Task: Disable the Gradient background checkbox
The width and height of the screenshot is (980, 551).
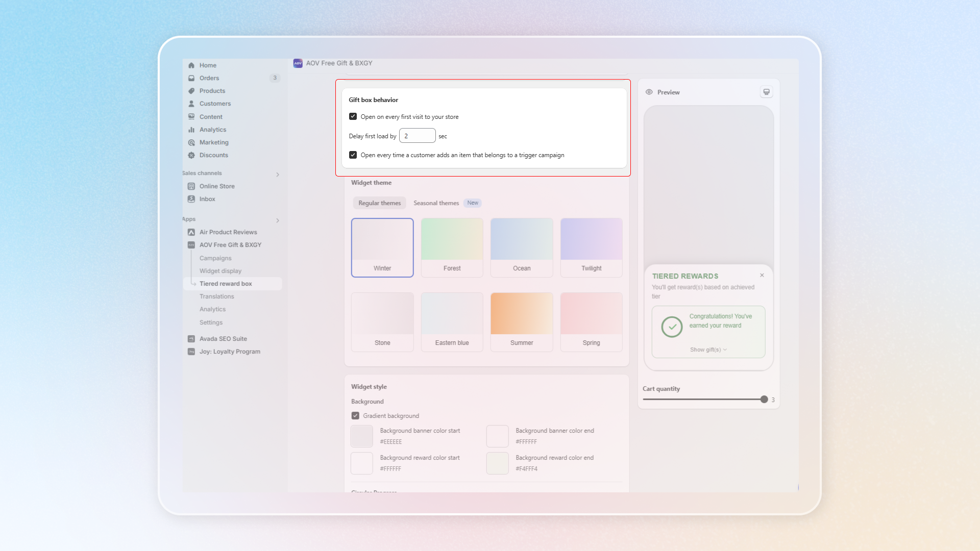Action: 355,416
